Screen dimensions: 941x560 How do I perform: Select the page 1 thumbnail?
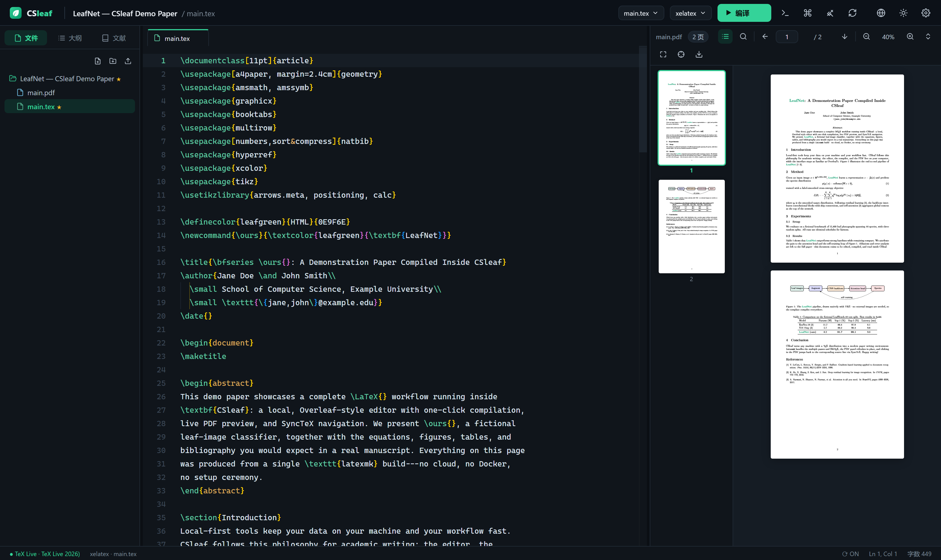coord(691,118)
